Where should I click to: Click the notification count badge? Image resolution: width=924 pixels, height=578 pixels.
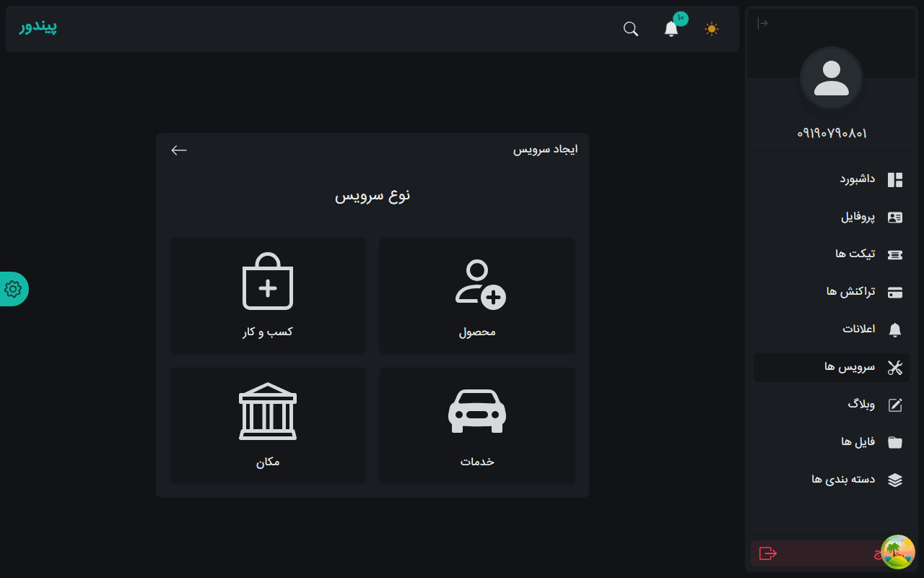coord(681,19)
